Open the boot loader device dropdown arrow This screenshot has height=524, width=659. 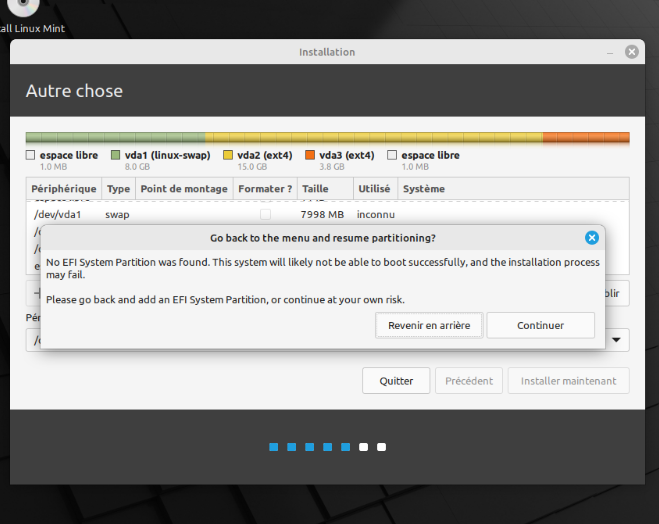(616, 340)
